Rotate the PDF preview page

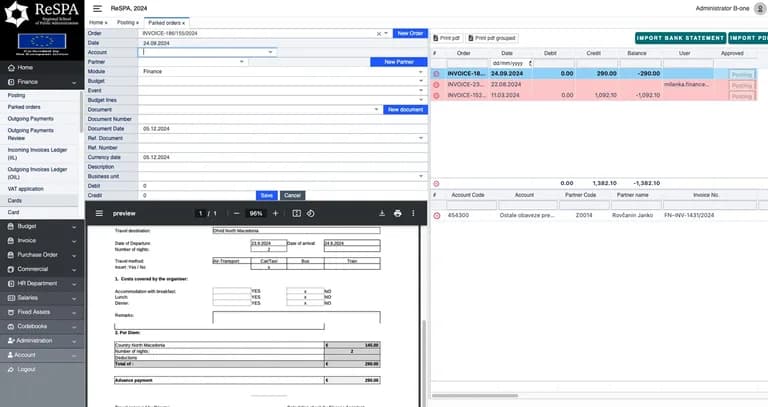(x=311, y=214)
